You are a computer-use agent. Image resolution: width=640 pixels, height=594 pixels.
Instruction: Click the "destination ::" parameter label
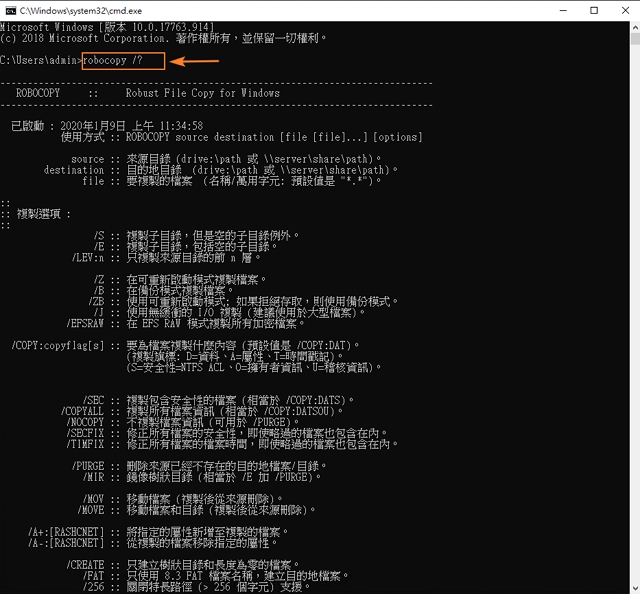[x=82, y=170]
